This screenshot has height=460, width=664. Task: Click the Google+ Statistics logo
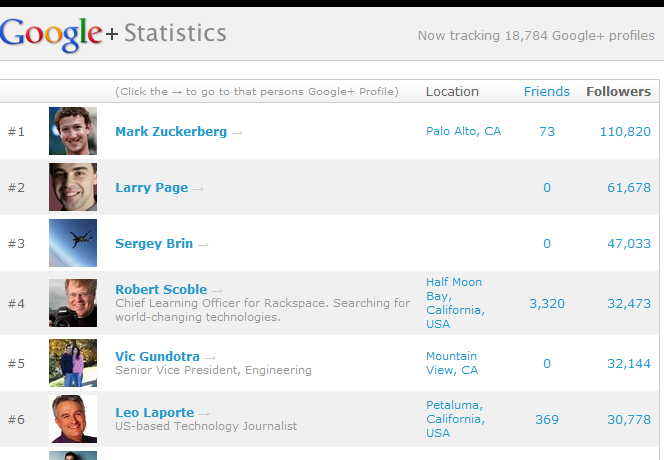pos(113,33)
